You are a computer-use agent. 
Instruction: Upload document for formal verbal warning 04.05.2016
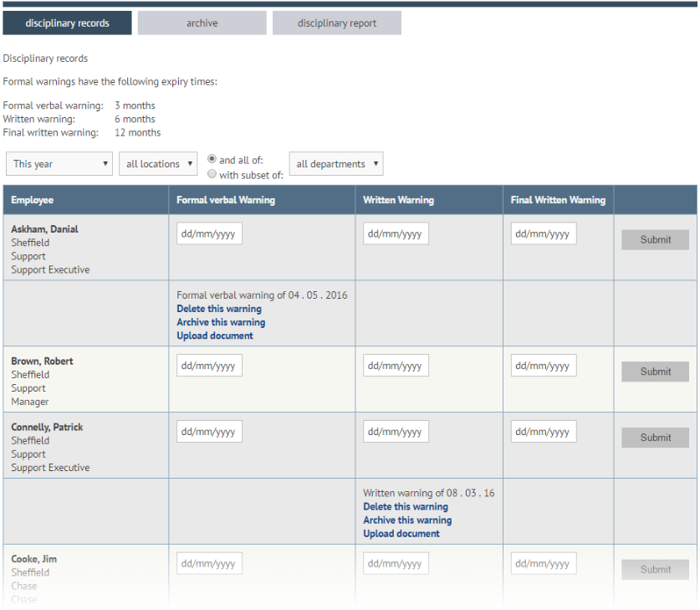pyautogui.click(x=215, y=336)
